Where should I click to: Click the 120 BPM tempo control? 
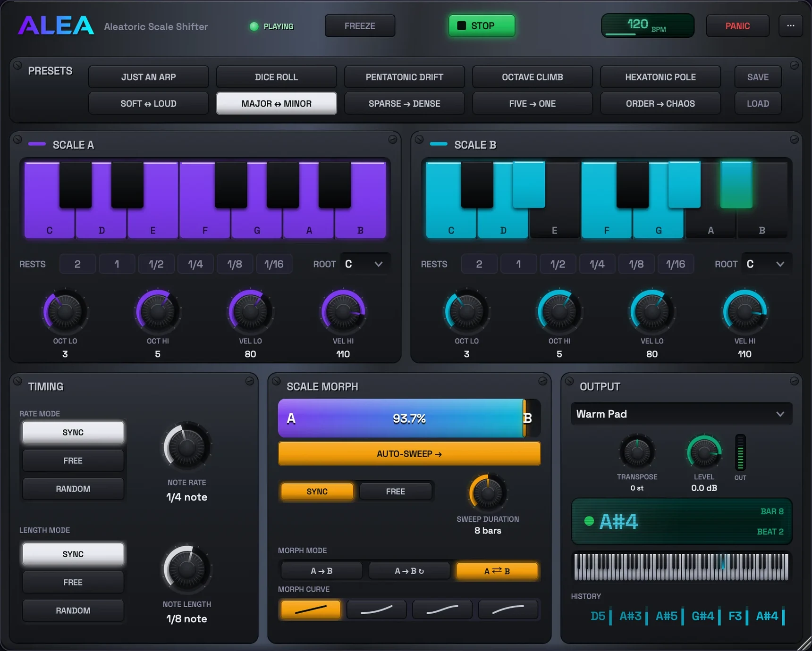[647, 25]
